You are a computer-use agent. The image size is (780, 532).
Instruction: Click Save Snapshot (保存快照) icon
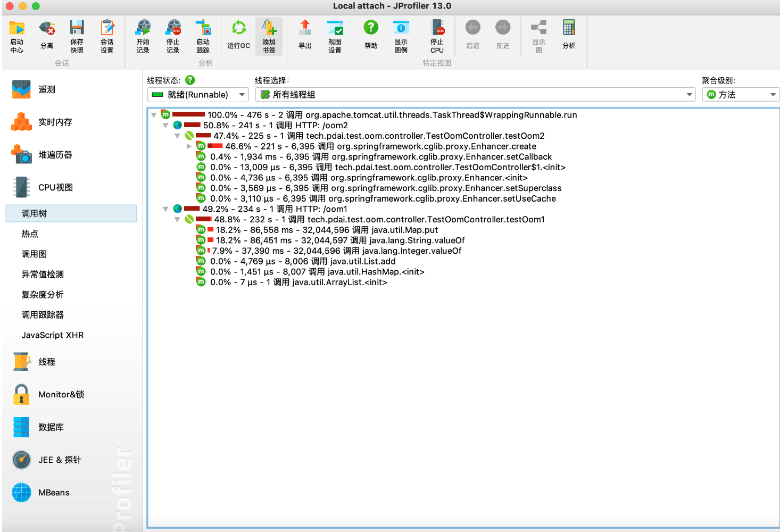point(77,37)
